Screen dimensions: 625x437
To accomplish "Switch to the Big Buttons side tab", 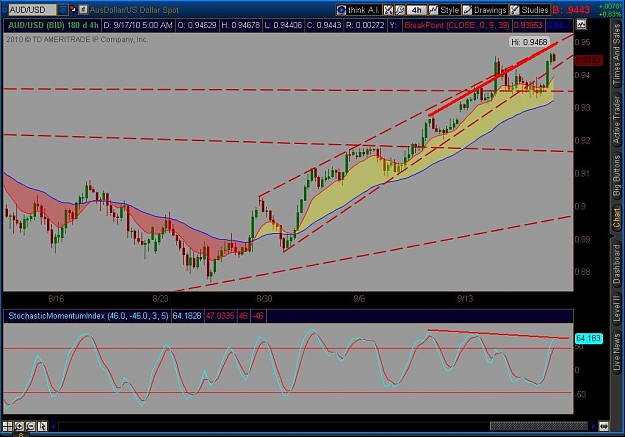I will click(617, 175).
